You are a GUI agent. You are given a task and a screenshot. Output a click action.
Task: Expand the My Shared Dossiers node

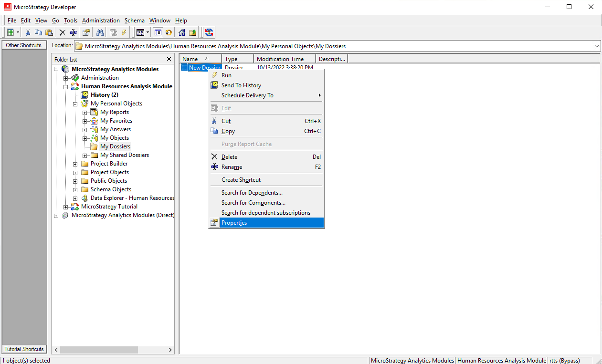pos(85,155)
